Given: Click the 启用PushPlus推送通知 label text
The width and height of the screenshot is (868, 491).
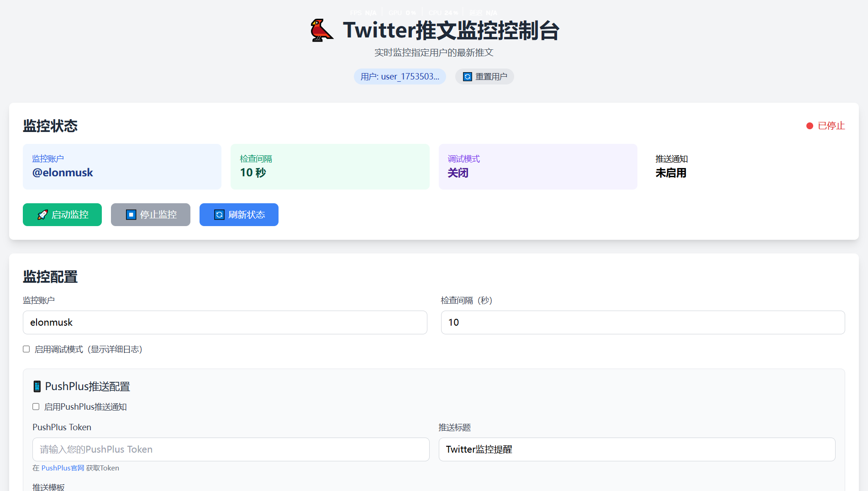Looking at the screenshot, I should pos(85,407).
